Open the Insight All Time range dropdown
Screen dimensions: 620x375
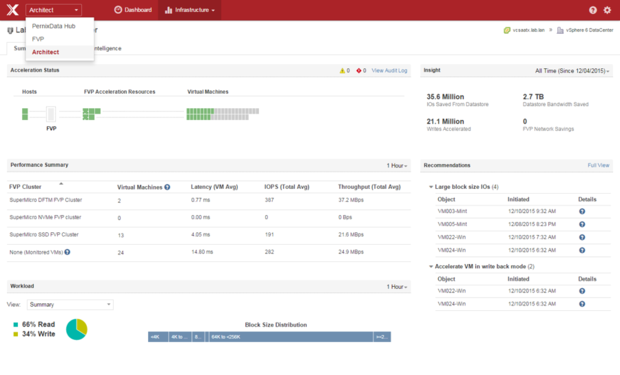point(572,71)
